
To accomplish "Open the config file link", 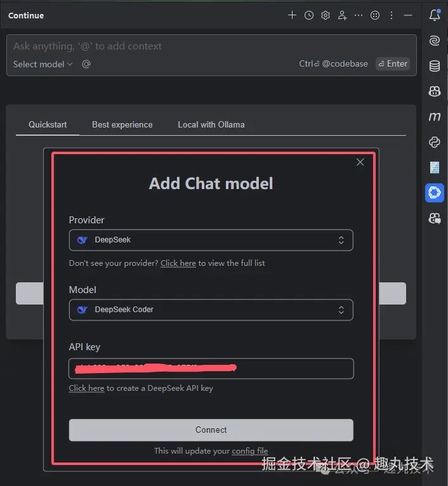I will coord(250,450).
